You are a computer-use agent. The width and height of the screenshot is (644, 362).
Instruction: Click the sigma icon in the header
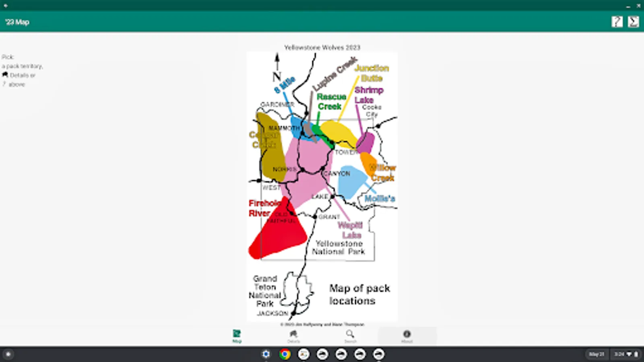coord(633,22)
